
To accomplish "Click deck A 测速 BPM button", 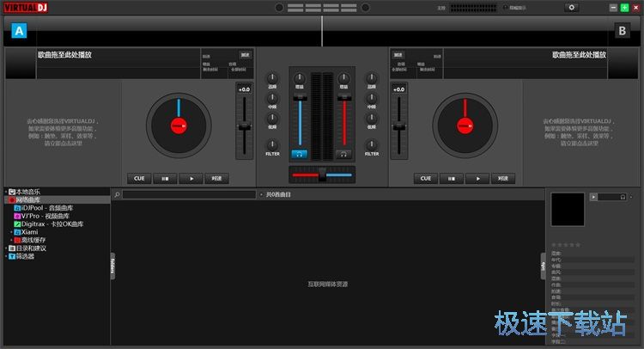I will pos(246,55).
